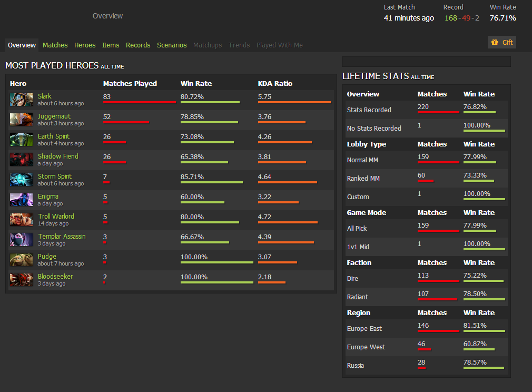This screenshot has height=392, width=532.
Task: Click the Slark matches played red bar
Action: point(139,102)
